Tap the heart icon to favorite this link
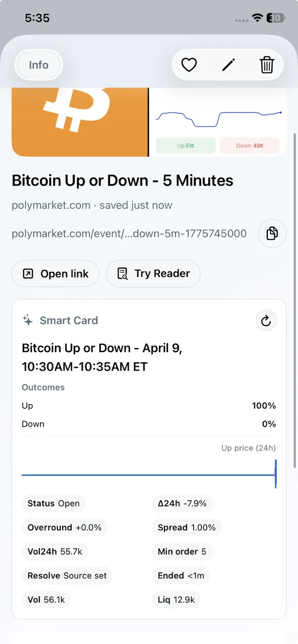This screenshot has height=644, width=298. pyautogui.click(x=188, y=65)
